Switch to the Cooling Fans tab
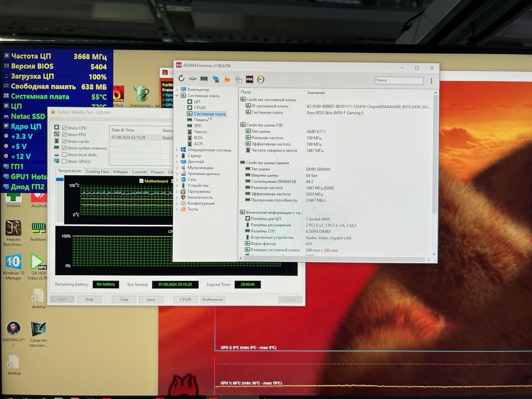 [97, 172]
